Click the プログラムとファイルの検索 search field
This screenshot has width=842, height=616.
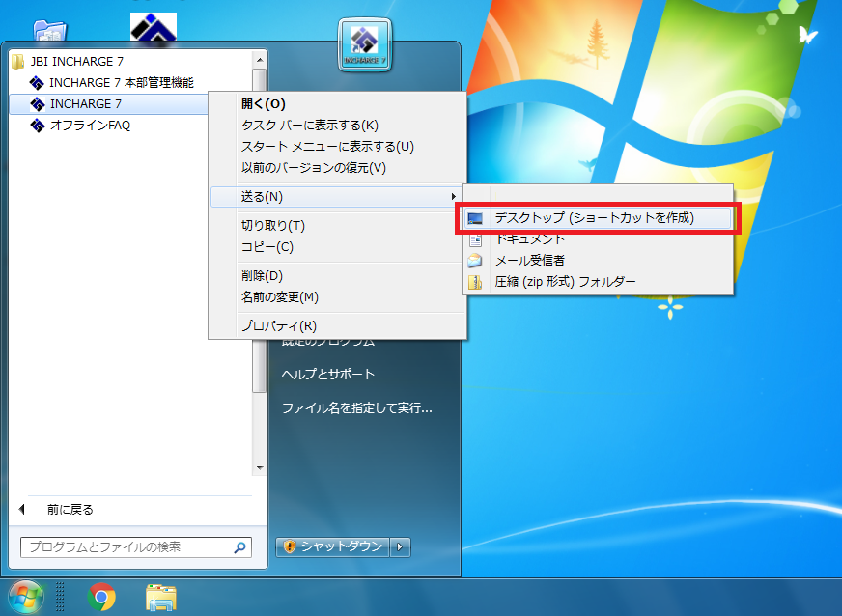136,547
